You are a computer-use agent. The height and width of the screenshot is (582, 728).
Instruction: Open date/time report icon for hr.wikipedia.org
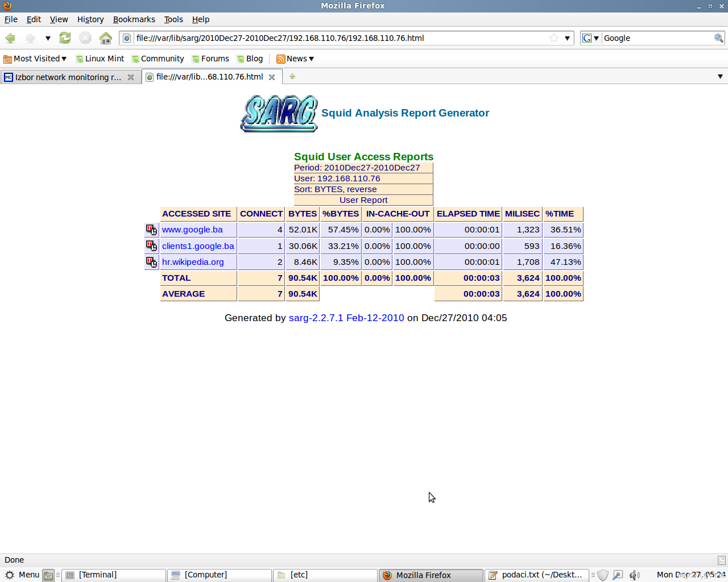151,262
